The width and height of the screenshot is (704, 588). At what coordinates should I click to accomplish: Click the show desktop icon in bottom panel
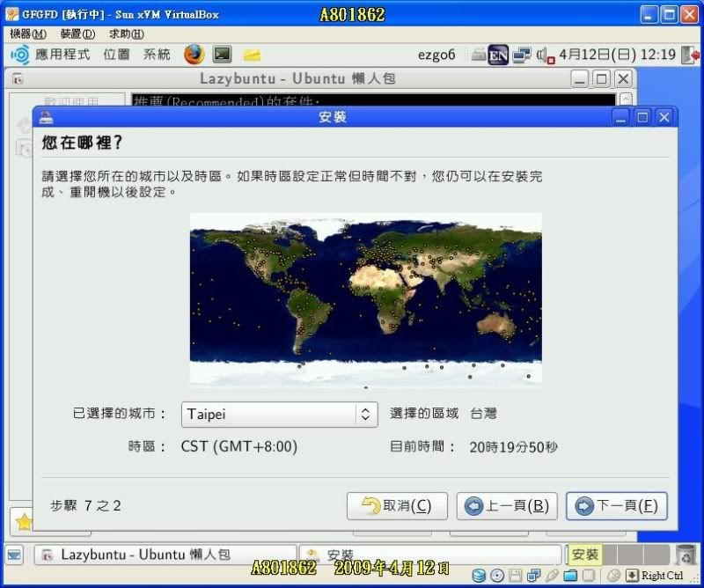tap(14, 555)
